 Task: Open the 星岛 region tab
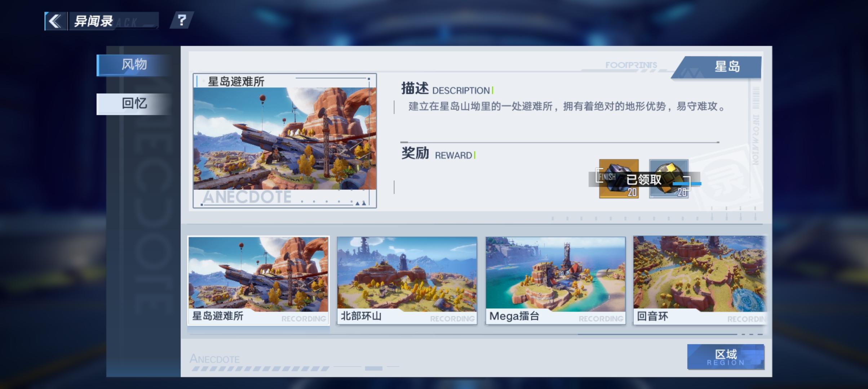(x=726, y=67)
